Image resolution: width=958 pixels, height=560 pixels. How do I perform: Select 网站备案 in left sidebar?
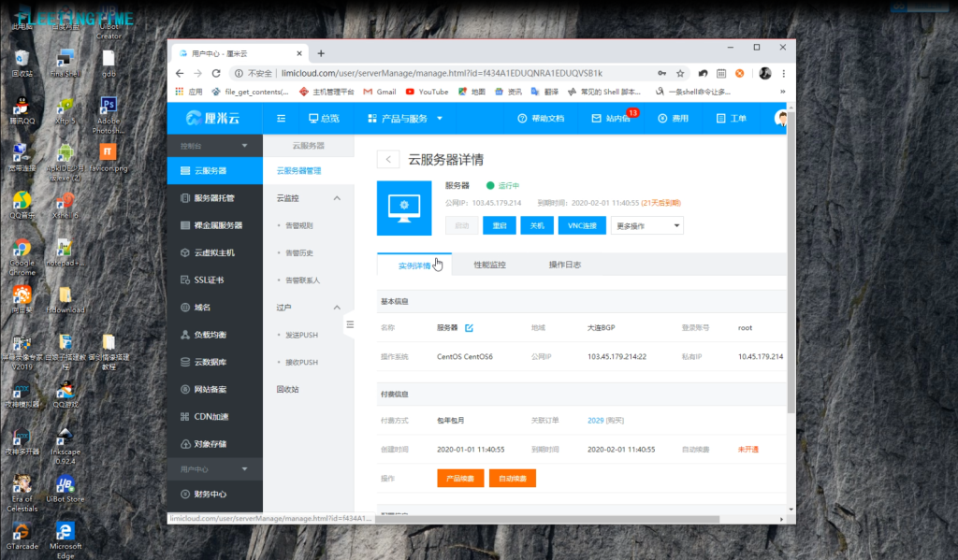click(215, 389)
